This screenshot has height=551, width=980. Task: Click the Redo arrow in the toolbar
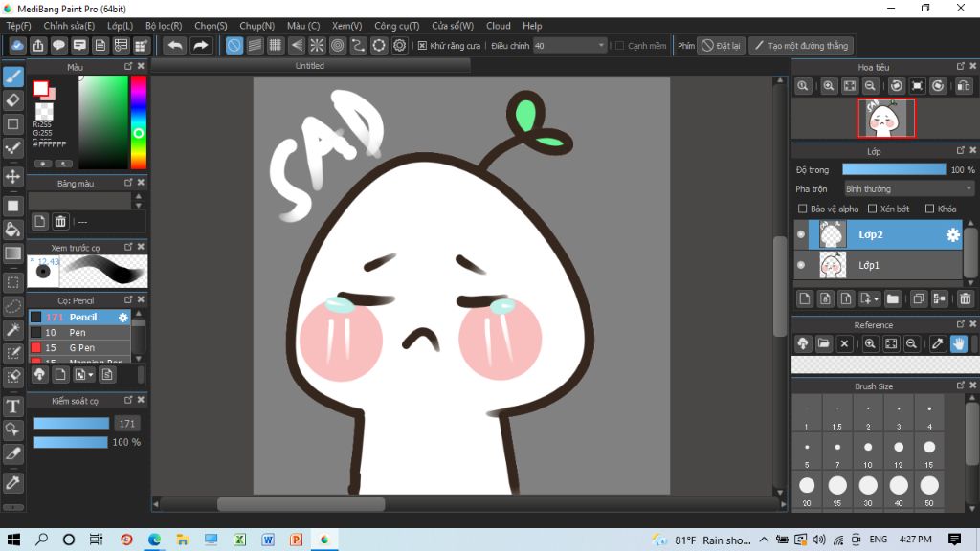201,46
